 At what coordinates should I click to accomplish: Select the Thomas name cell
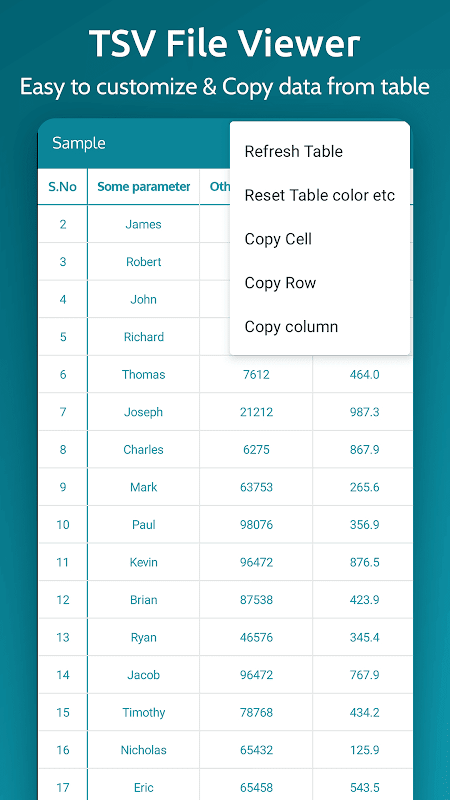pos(143,374)
